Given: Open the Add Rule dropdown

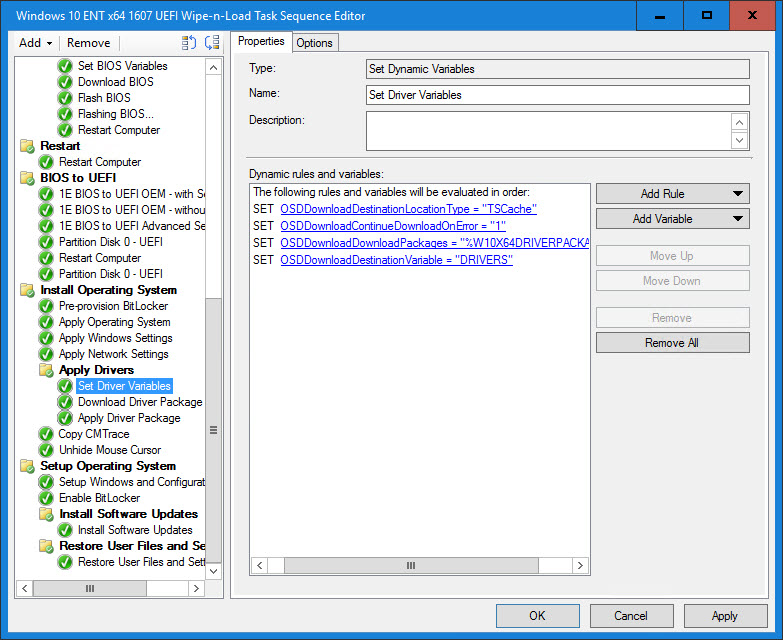Looking at the screenshot, I should coord(672,194).
